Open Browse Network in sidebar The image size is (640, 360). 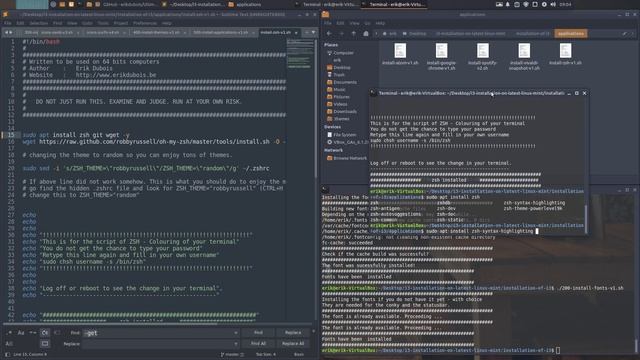click(x=347, y=158)
